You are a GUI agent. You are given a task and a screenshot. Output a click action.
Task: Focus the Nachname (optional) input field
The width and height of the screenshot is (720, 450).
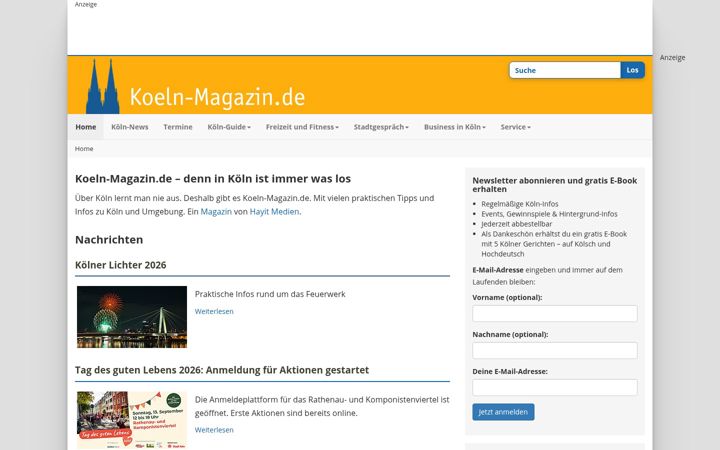pyautogui.click(x=555, y=350)
